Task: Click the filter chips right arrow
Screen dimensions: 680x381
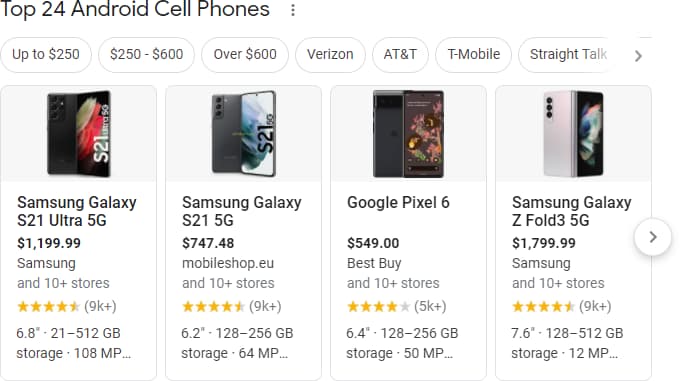Action: coord(638,56)
